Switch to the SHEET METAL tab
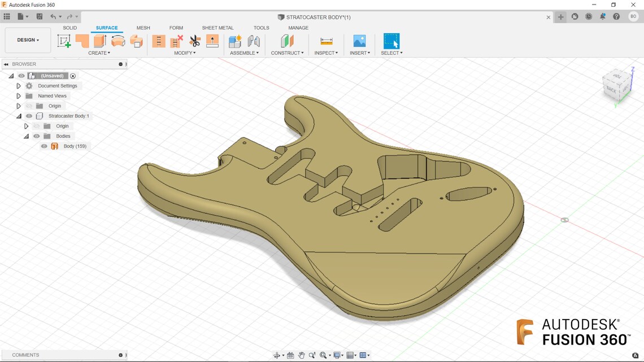Image resolution: width=644 pixels, height=362 pixels. pyautogui.click(x=218, y=28)
